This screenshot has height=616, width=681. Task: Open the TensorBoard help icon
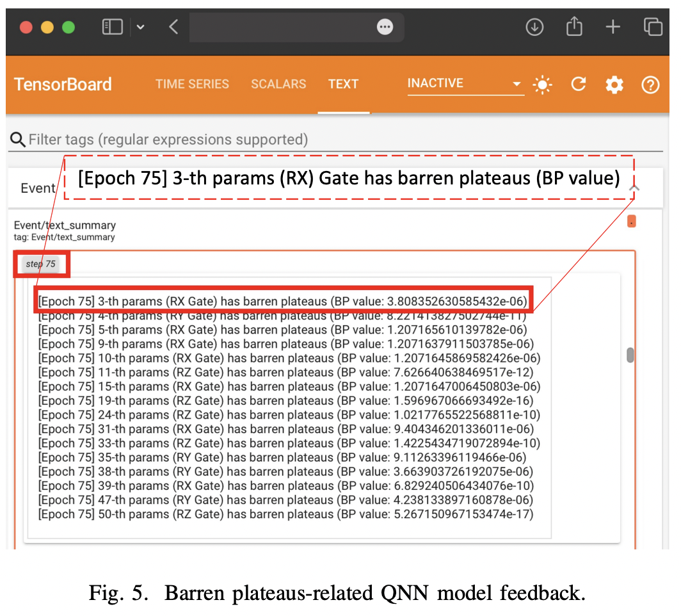[650, 84]
